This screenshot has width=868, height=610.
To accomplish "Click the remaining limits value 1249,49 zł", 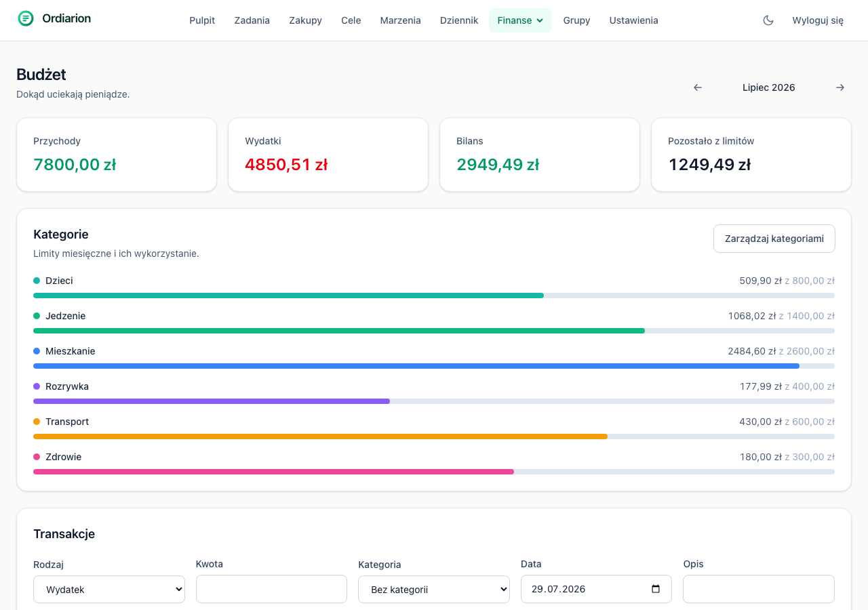I will pyautogui.click(x=709, y=165).
